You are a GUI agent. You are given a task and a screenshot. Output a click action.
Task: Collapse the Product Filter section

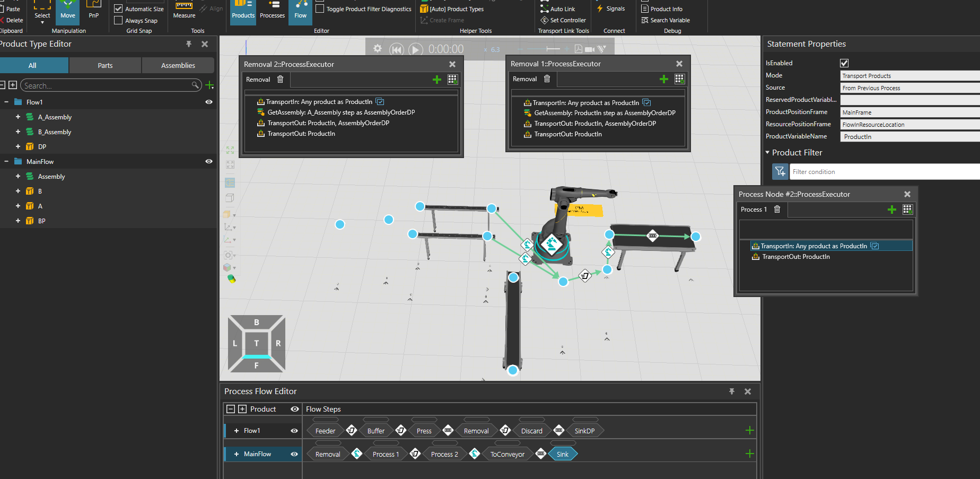point(767,153)
